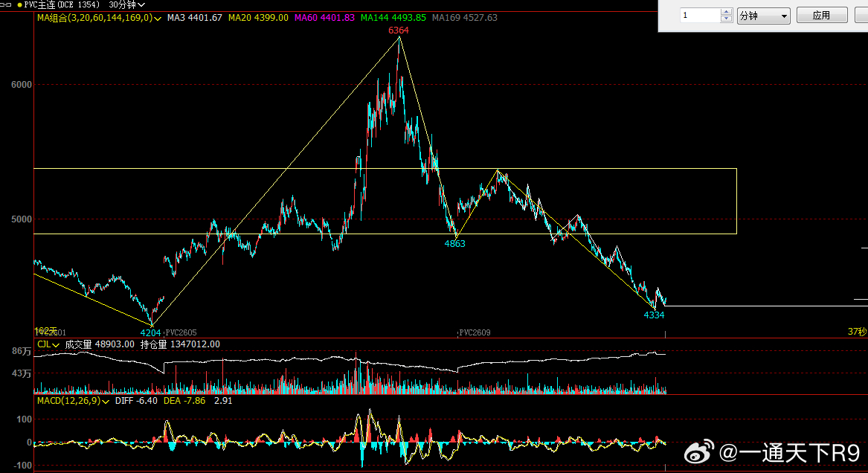Click the chain link icon beside PVC主连
The width and height of the screenshot is (868, 473).
click(x=5, y=5)
